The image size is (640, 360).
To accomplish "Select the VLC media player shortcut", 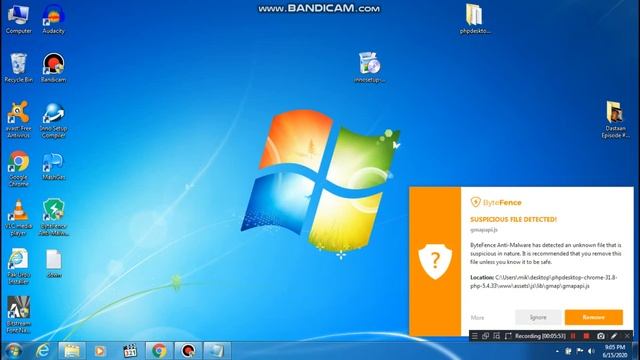I will (18, 217).
